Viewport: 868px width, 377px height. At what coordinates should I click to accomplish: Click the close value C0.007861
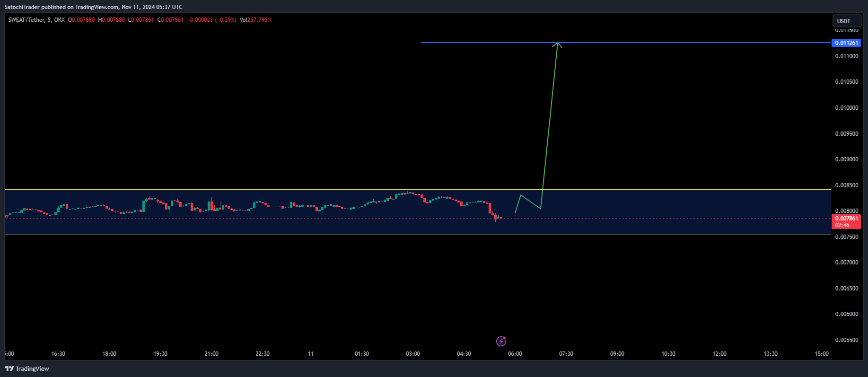(170, 20)
